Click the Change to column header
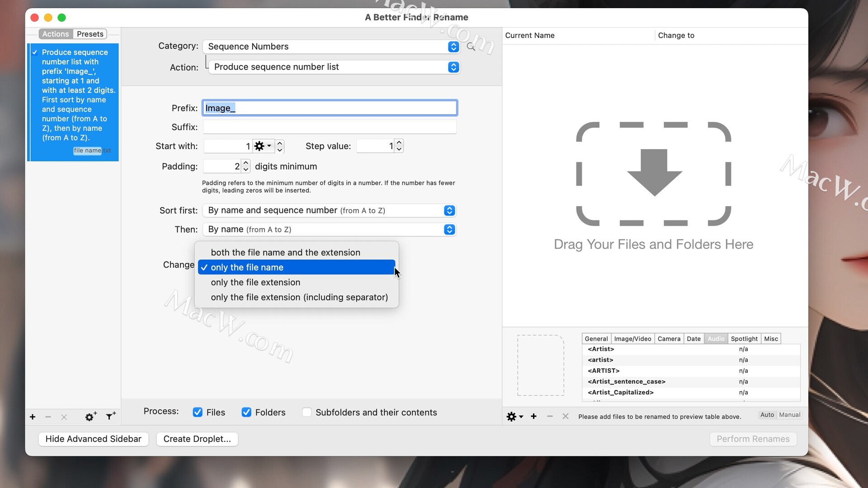Screen dimensions: 868x488 [731, 35]
